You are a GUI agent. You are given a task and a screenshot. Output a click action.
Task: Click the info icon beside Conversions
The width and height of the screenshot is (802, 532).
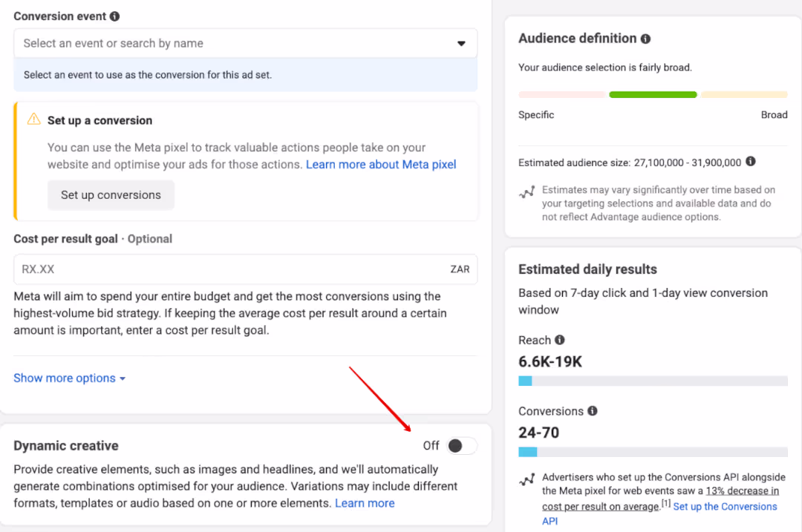tap(593, 411)
